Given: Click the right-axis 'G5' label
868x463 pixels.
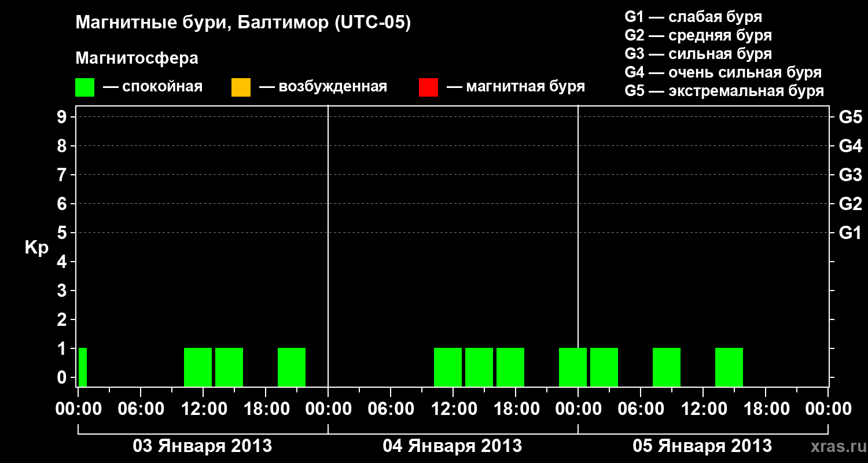Looking at the screenshot, I should click(850, 117).
